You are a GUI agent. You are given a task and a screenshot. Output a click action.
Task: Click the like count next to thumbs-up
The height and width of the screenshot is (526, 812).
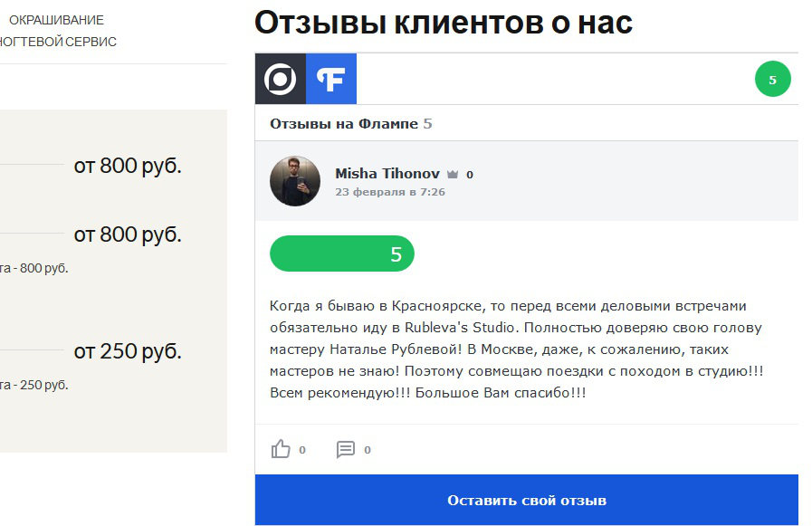[x=302, y=450]
